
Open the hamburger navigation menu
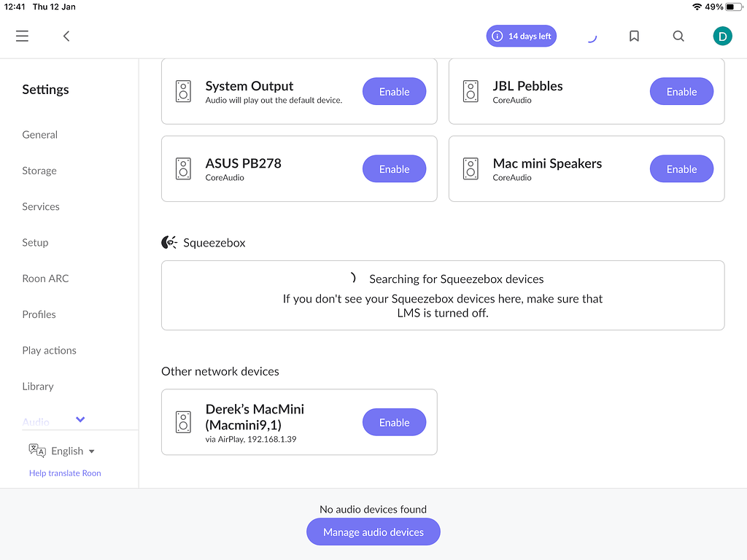pos(23,36)
